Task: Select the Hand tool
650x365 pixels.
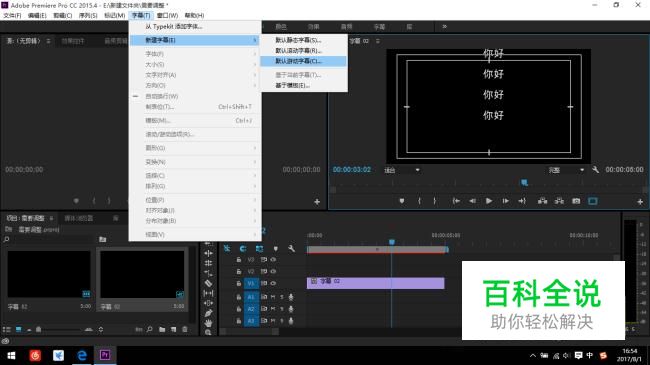Action: coord(208,323)
